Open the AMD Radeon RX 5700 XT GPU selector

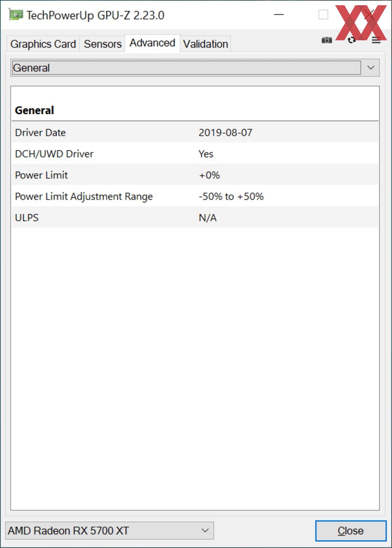tap(110, 530)
